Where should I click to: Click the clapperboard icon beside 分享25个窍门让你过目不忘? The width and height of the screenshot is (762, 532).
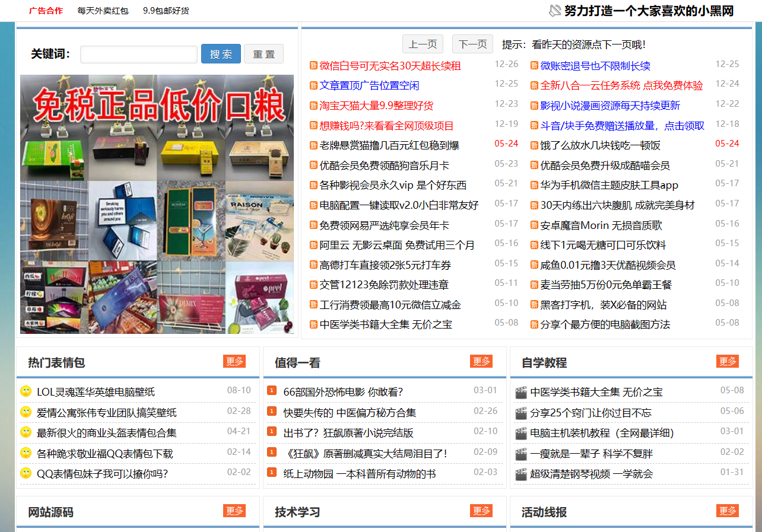(x=521, y=413)
